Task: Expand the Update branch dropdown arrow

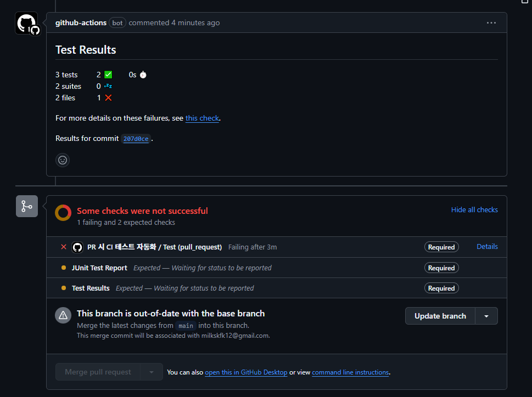Action: [486, 316]
